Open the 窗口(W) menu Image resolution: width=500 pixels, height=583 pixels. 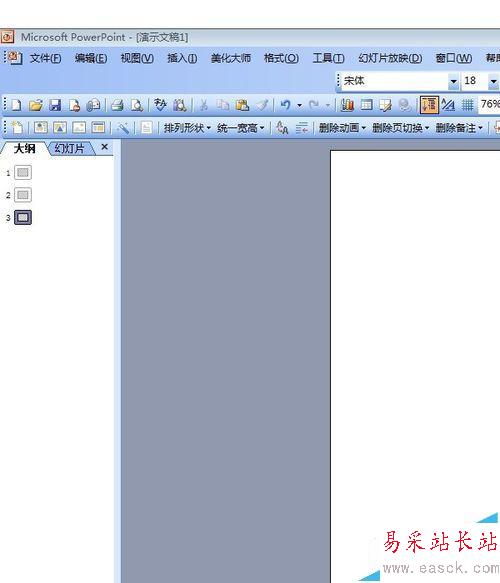pyautogui.click(x=454, y=58)
